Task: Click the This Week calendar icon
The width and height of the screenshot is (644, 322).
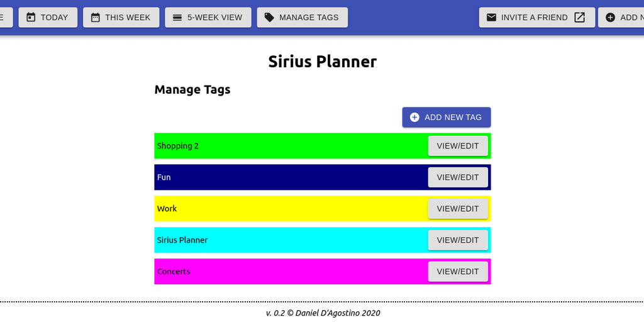Action: pyautogui.click(x=96, y=18)
